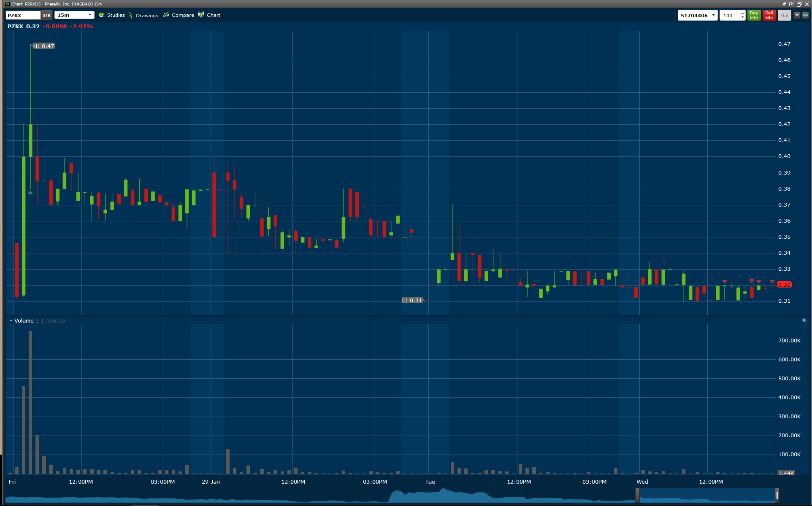
Task: Click the pop-out window icon in title bar
Action: (x=792, y=4)
